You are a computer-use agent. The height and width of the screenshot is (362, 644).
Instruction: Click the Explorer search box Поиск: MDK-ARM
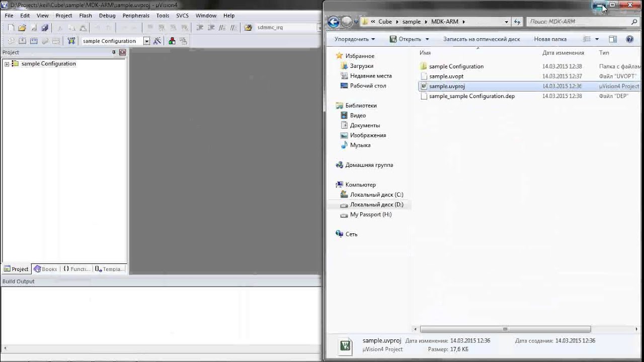click(583, 22)
